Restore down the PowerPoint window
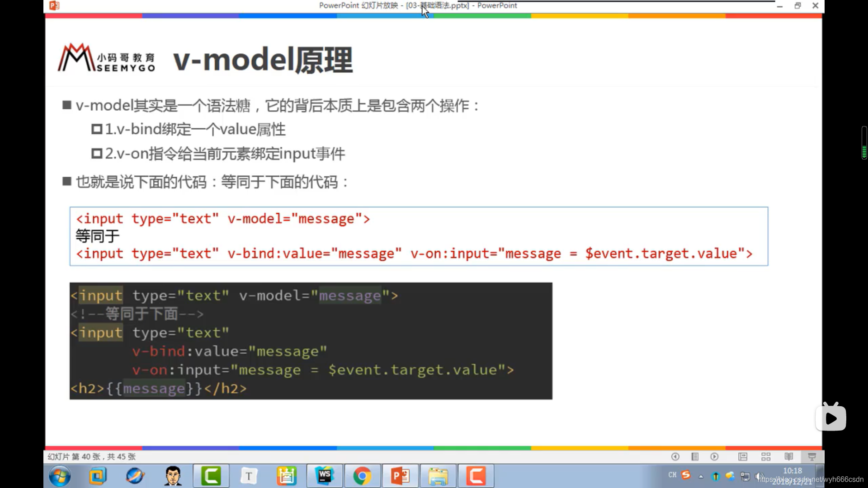The height and width of the screenshot is (488, 868). [x=797, y=6]
